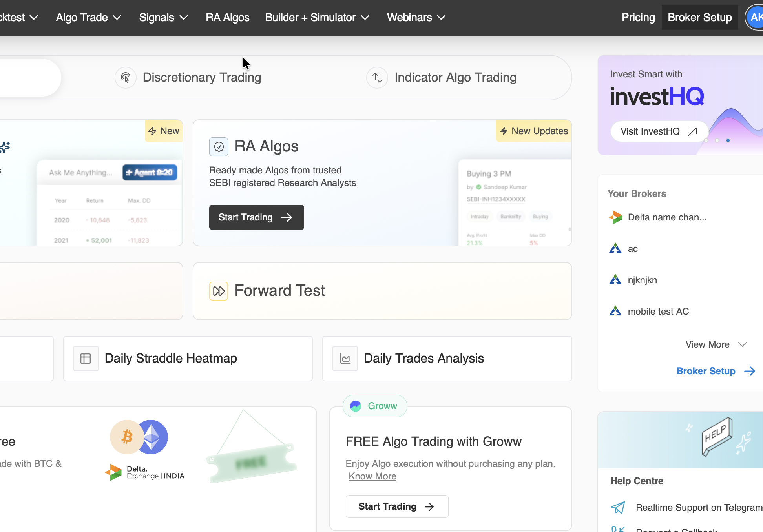
Task: Select the first carousel dot on InvestHQ banner
Action: tap(706, 140)
